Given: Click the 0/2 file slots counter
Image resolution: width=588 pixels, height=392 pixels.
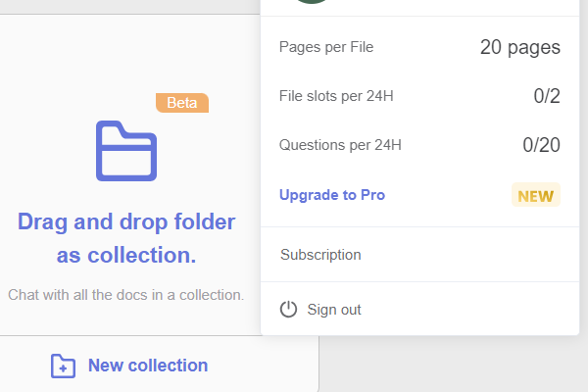Looking at the screenshot, I should 546,96.
